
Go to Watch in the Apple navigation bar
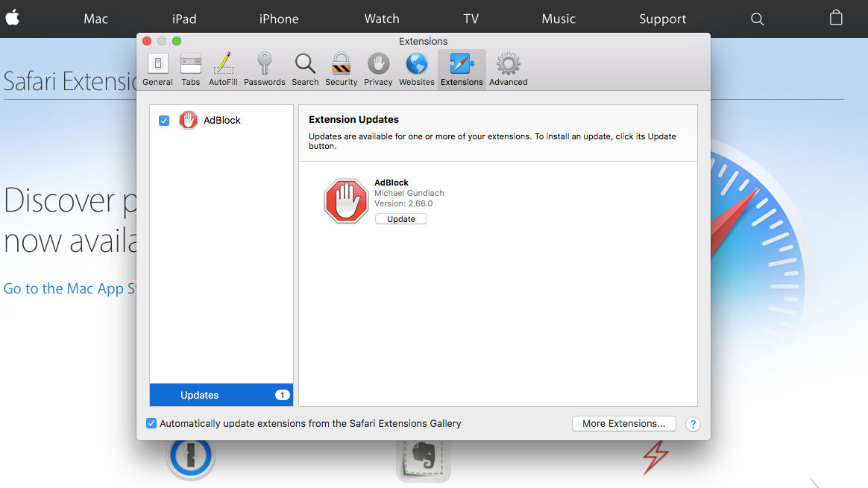coord(382,19)
